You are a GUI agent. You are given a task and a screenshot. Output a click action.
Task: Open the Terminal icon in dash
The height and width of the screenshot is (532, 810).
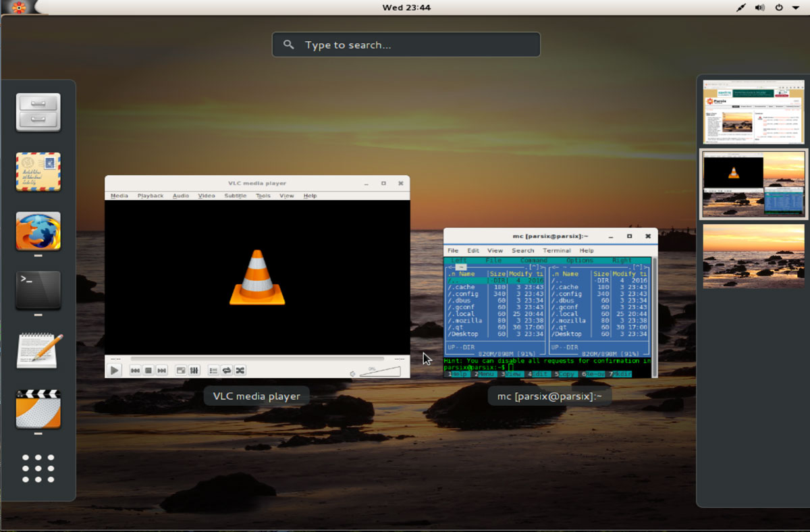pyautogui.click(x=38, y=290)
